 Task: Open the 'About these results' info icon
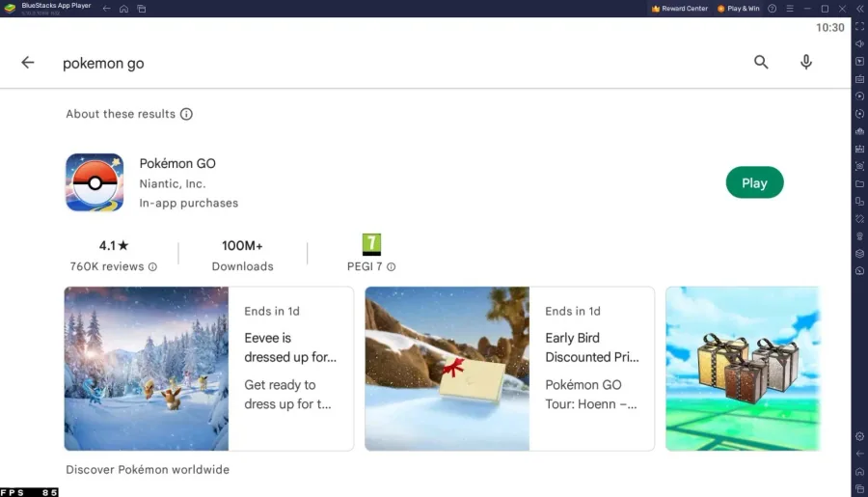186,114
